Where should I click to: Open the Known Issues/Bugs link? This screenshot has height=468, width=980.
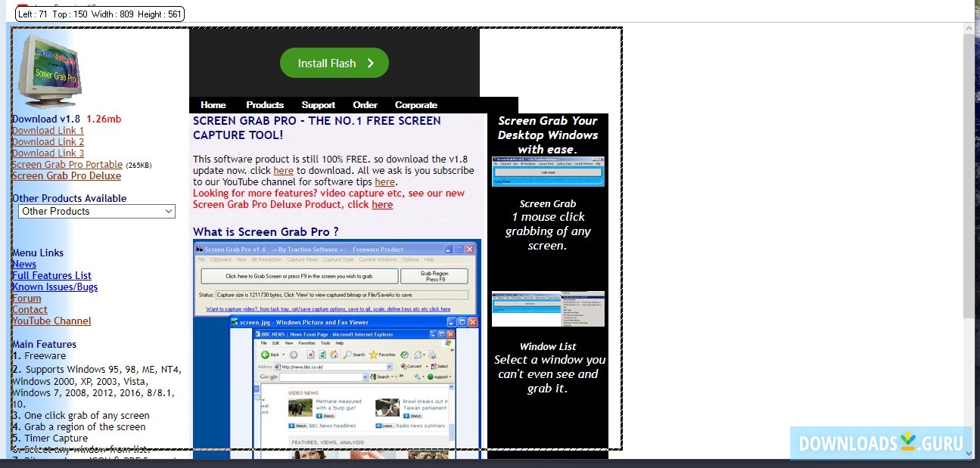point(54,287)
